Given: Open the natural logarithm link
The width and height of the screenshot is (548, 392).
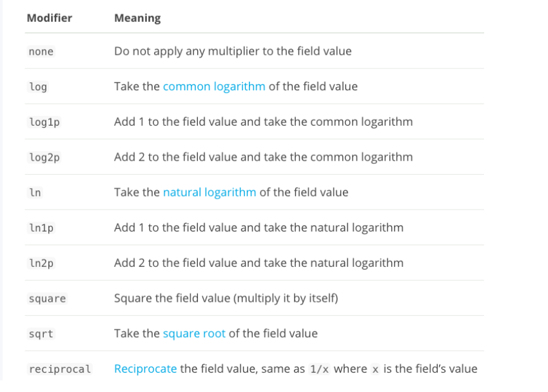Looking at the screenshot, I should click(x=210, y=192).
